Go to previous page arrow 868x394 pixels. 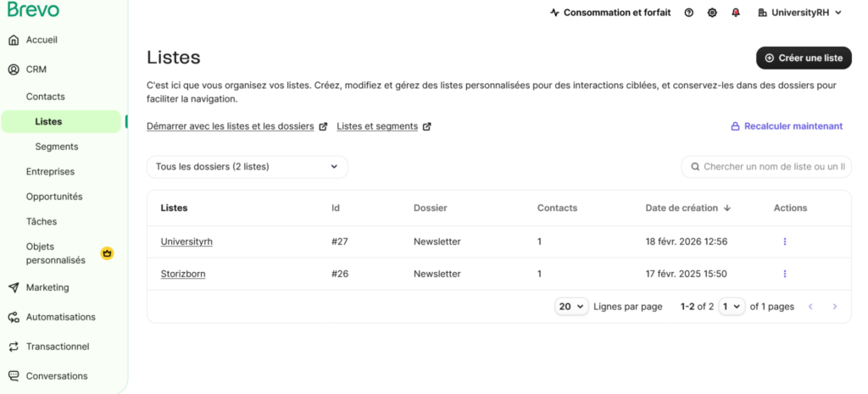pyautogui.click(x=810, y=307)
